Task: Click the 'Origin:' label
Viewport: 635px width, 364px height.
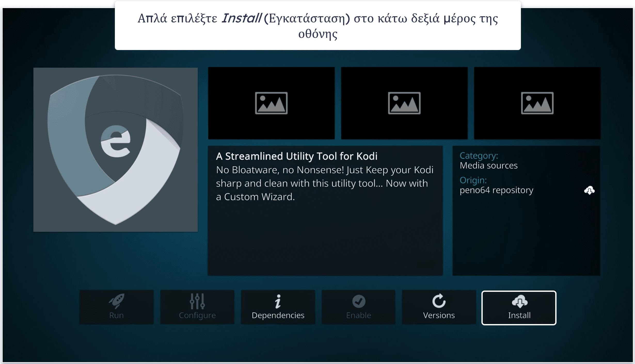Action: point(473,180)
